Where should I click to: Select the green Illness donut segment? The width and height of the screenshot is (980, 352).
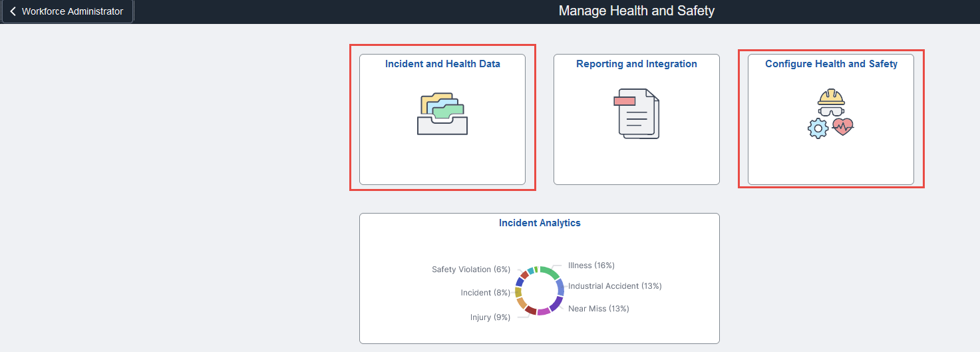[550, 272]
